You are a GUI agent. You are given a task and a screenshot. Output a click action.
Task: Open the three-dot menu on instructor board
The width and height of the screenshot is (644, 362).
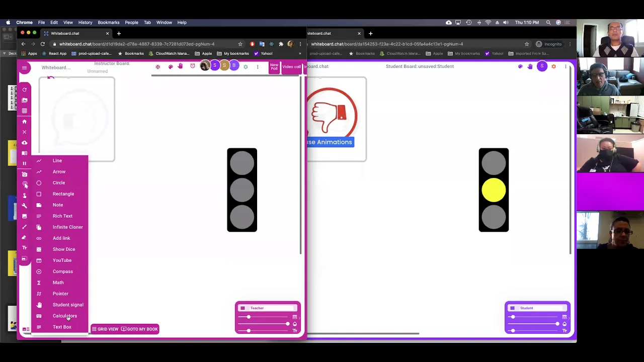(258, 66)
